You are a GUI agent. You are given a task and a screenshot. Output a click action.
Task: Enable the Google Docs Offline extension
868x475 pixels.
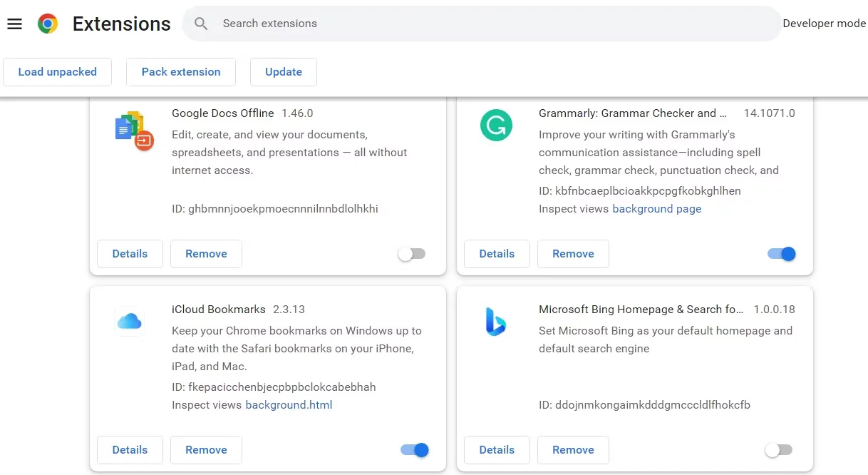click(x=412, y=254)
